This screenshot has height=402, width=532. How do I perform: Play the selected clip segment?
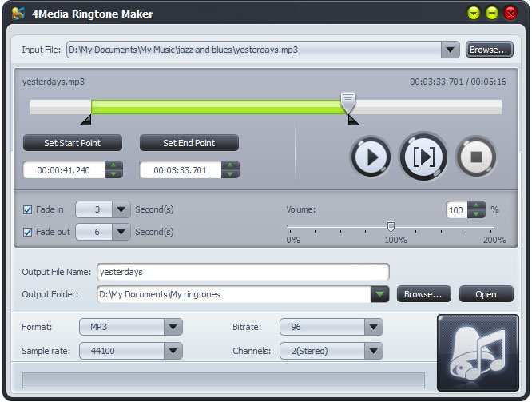[423, 157]
